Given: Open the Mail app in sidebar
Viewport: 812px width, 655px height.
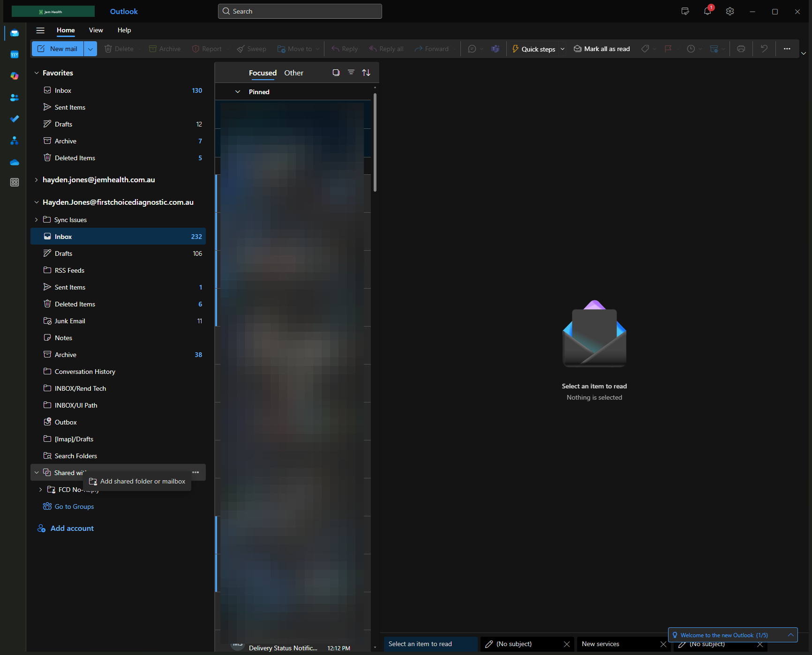Looking at the screenshot, I should 15,33.
